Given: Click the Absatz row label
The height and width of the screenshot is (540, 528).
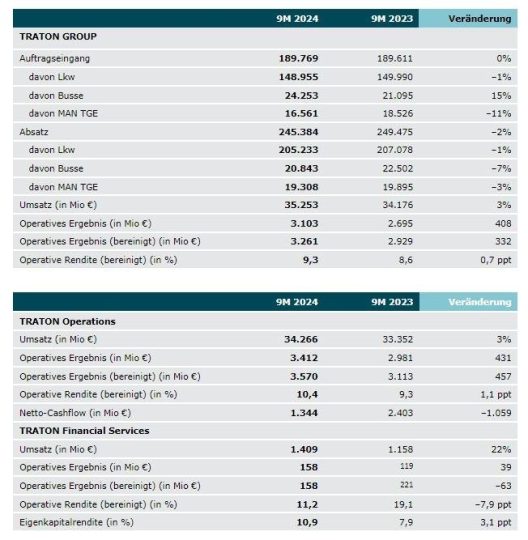Looking at the screenshot, I should (34, 132).
